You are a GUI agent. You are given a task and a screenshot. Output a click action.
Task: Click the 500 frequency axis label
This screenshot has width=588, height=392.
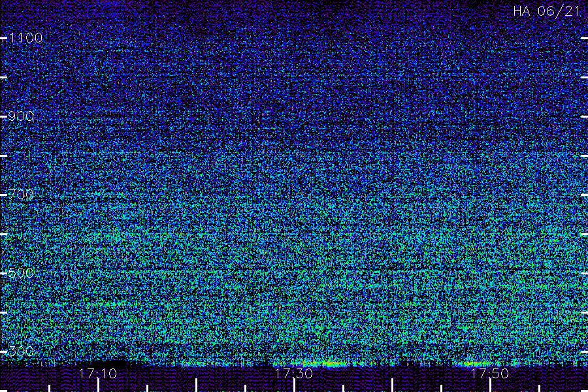tap(21, 272)
